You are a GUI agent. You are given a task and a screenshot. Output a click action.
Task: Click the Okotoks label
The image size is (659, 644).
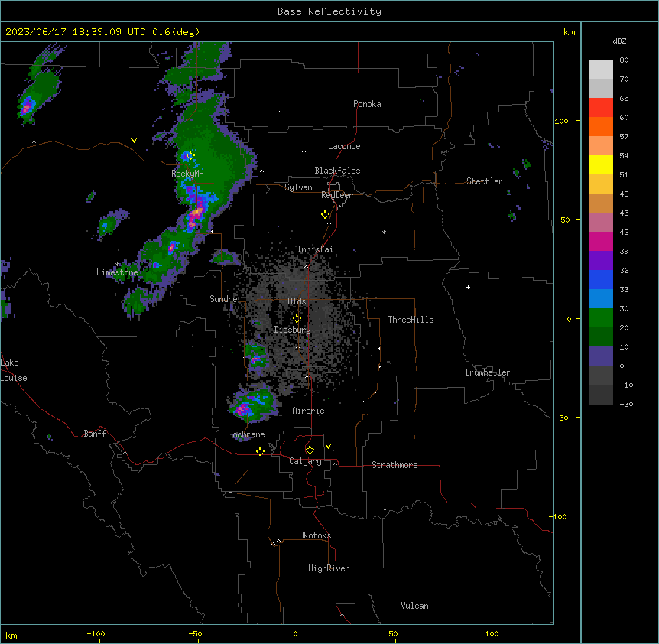[x=315, y=535]
